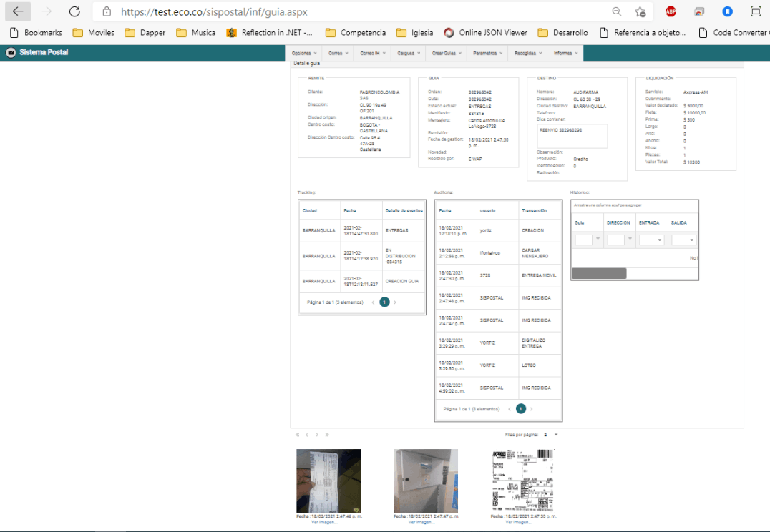Viewport: 770px width, 532px height.
Task: Open the AdBlock Plus extension icon
Action: point(671,11)
